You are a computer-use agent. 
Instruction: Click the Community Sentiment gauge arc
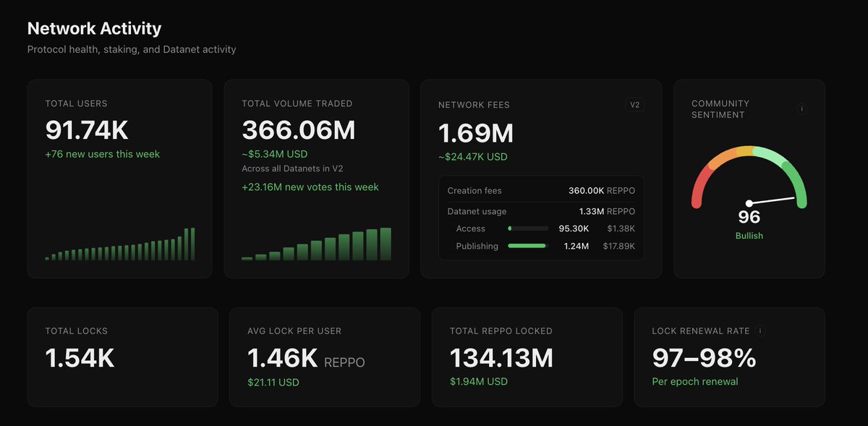pyautogui.click(x=749, y=176)
